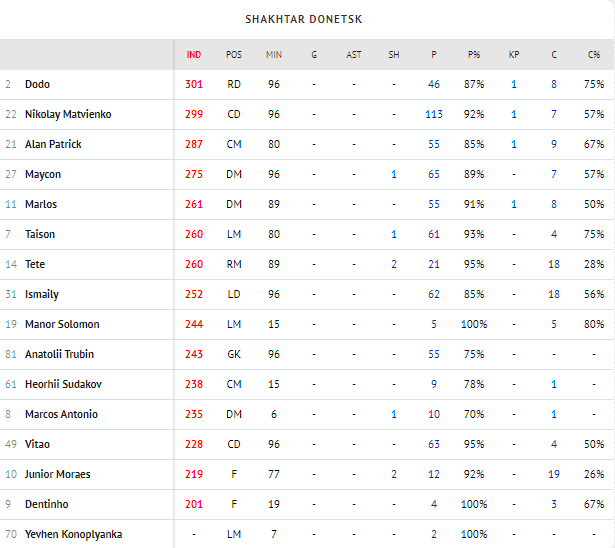Sort by AST column header
The image size is (615, 548).
tap(354, 54)
